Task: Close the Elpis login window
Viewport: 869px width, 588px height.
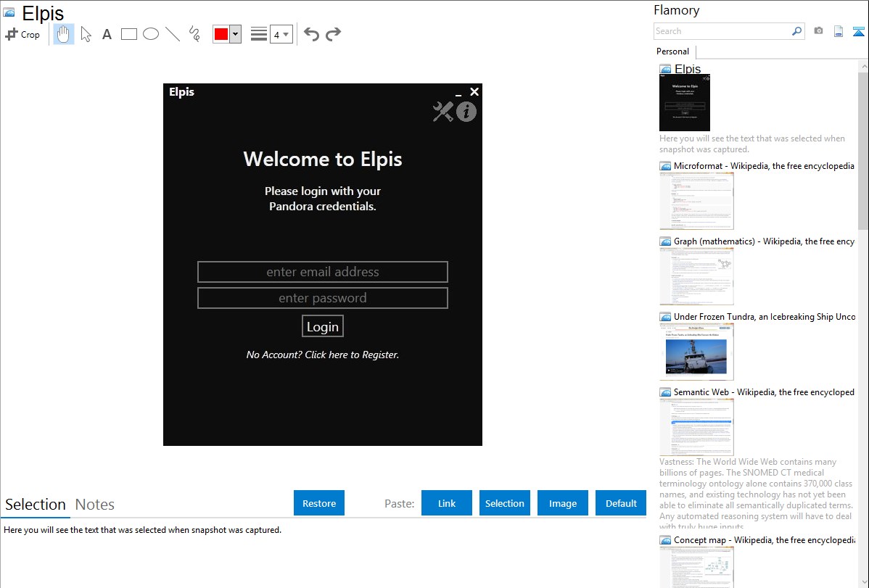Action: tap(474, 91)
